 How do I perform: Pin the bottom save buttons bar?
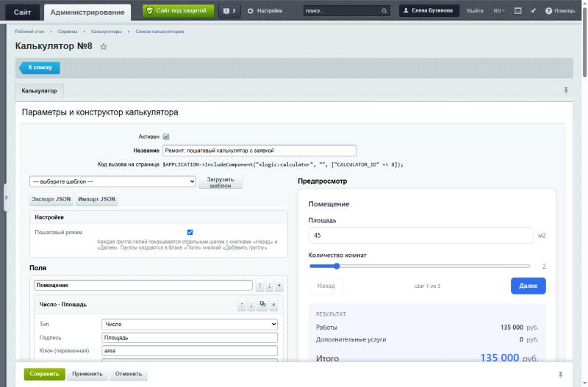pos(560,375)
